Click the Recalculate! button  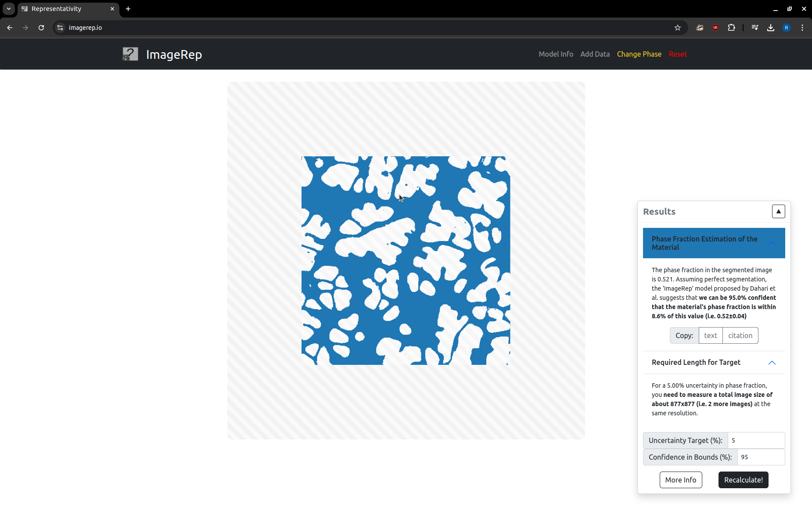point(743,480)
